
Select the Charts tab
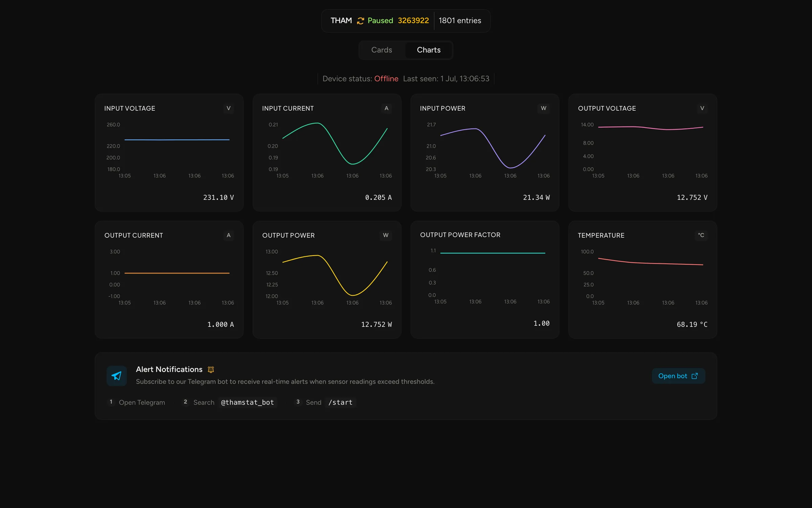point(429,50)
